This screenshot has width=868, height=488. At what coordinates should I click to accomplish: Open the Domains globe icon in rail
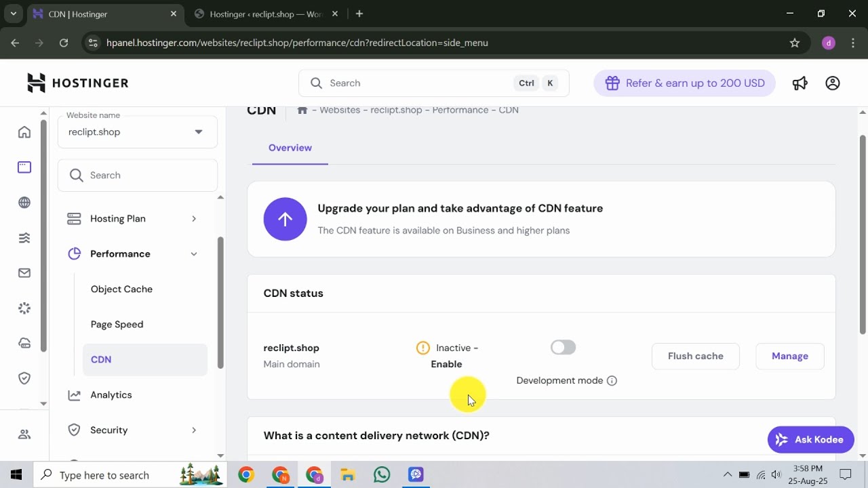point(24,202)
